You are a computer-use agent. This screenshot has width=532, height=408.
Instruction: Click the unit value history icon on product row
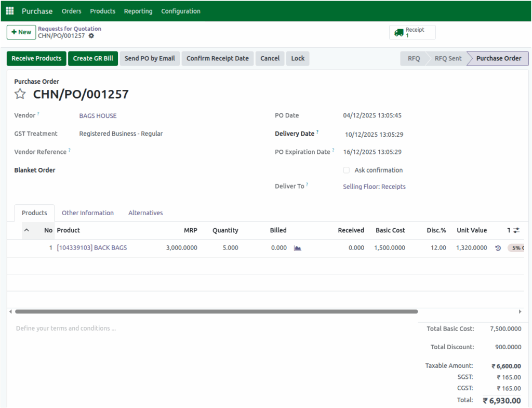[x=498, y=248]
